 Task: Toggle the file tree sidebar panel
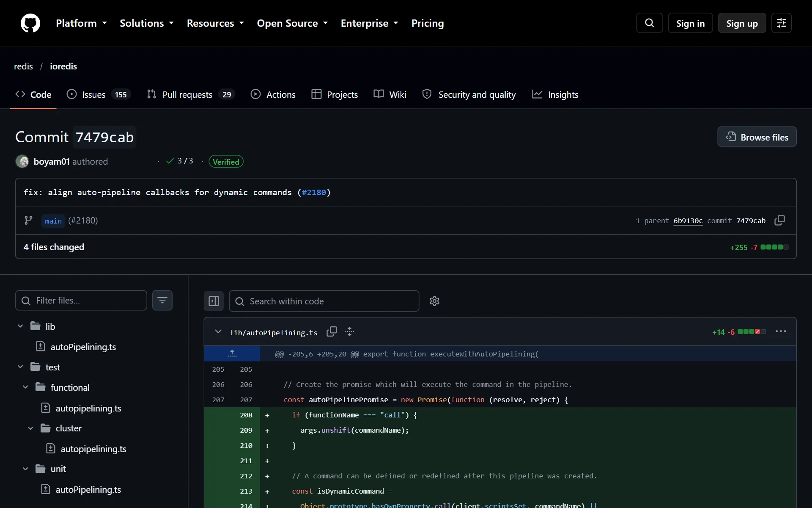tap(214, 301)
